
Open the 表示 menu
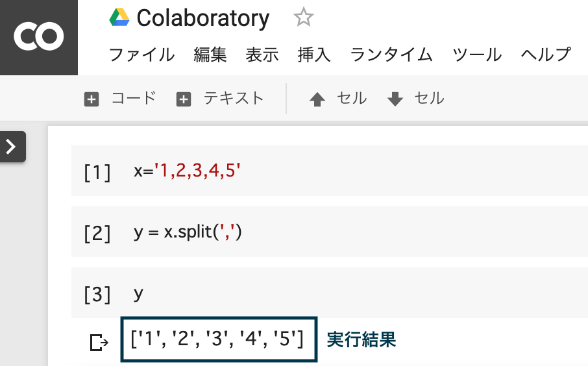pyautogui.click(x=262, y=55)
